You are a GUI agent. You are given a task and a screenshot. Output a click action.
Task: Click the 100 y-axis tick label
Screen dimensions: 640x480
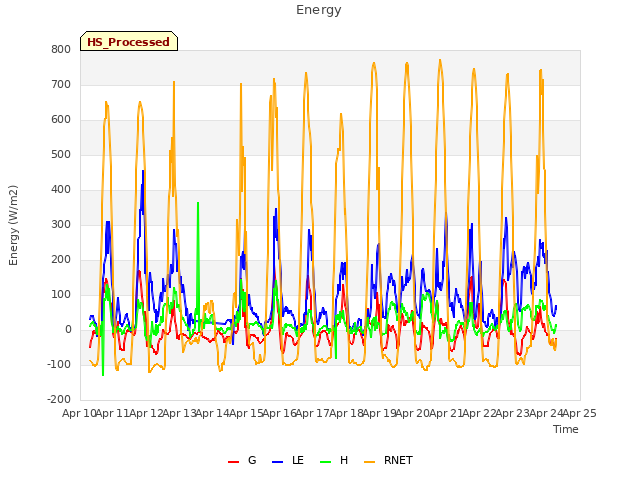click(61, 295)
